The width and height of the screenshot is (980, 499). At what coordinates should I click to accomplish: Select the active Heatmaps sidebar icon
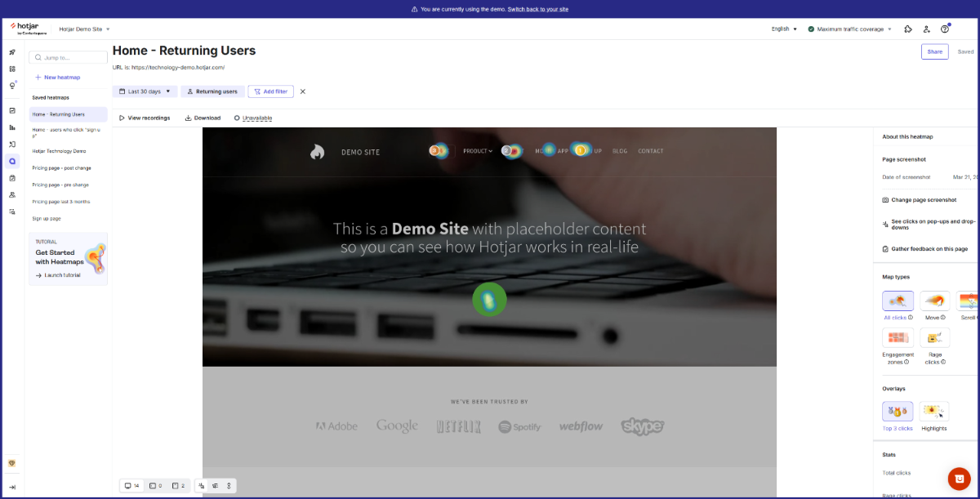(12, 161)
